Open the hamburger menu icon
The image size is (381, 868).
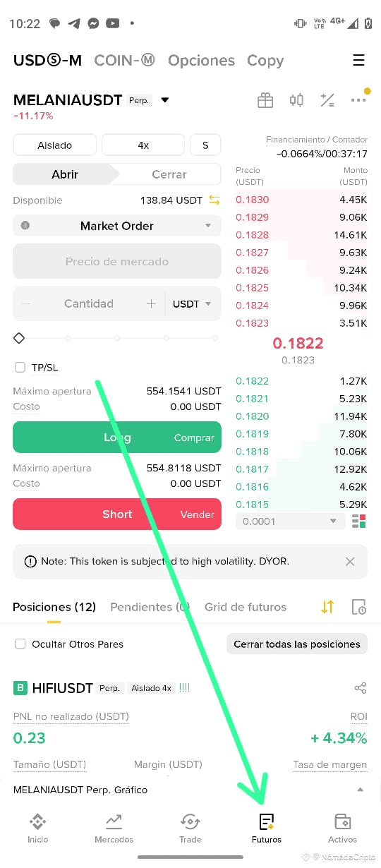pos(358,60)
